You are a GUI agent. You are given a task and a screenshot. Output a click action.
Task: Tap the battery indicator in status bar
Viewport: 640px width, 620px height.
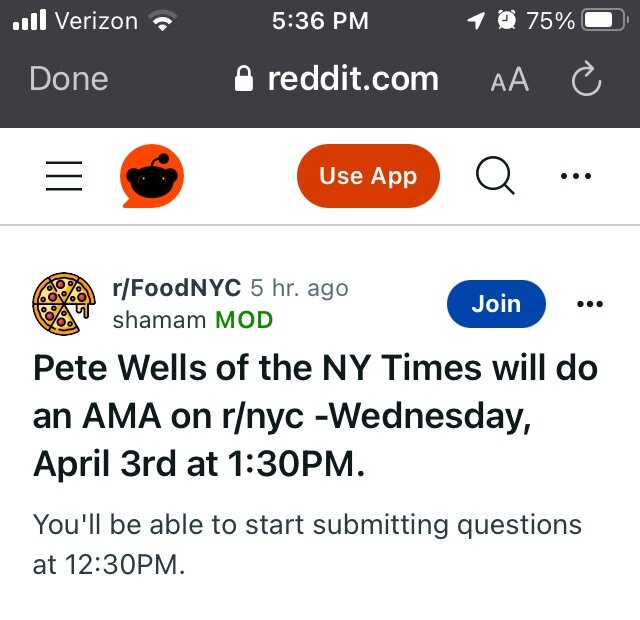pos(603,20)
